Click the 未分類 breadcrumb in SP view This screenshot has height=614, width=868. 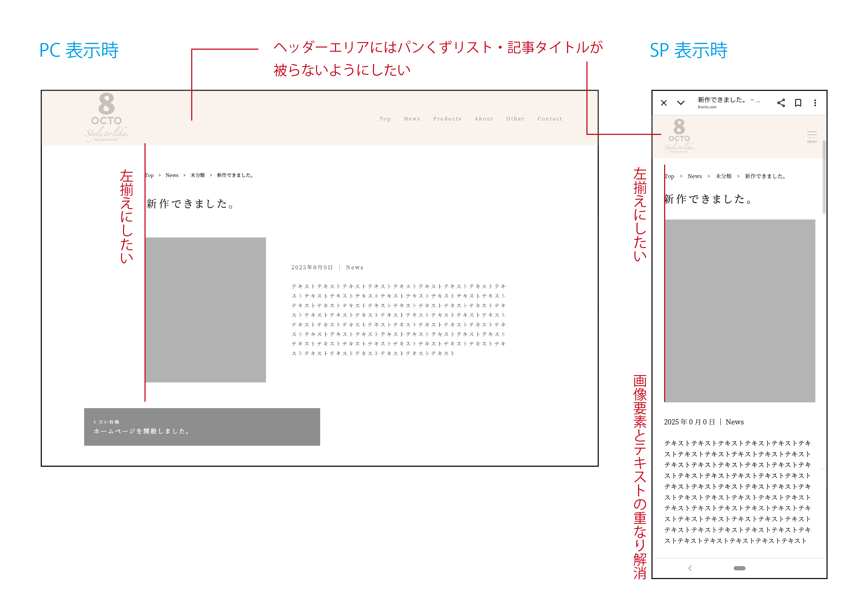(723, 176)
